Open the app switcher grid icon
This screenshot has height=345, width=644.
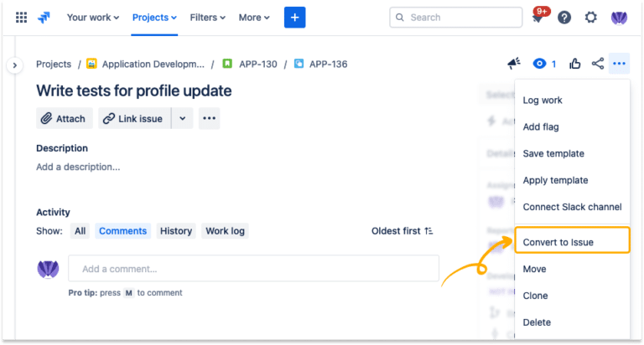tap(22, 17)
